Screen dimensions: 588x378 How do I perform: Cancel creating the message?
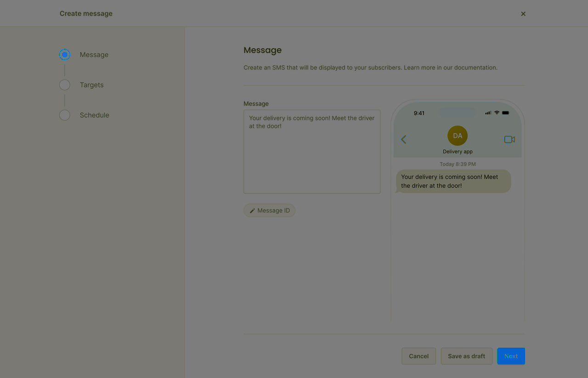(418, 356)
